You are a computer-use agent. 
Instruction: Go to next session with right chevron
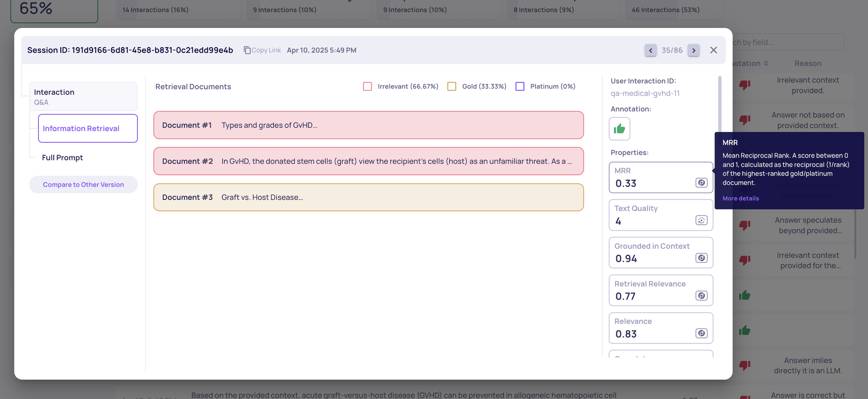pos(693,50)
